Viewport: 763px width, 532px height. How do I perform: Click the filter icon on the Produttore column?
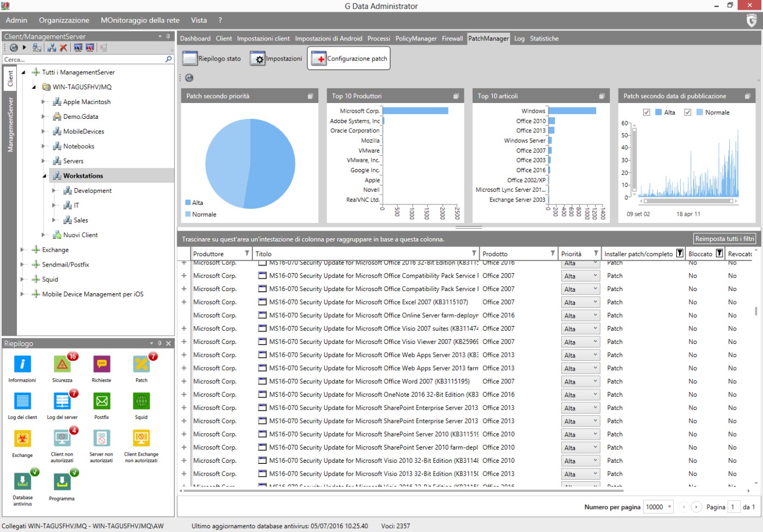(247, 253)
